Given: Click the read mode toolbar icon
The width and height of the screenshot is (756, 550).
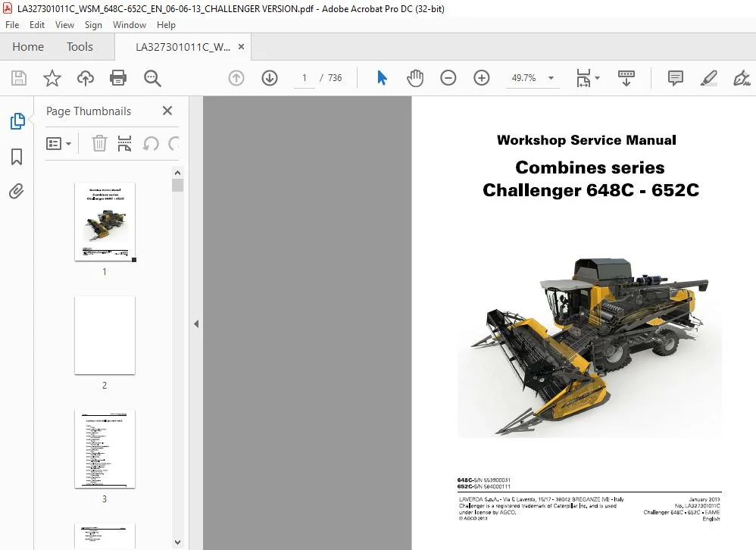Looking at the screenshot, I should coord(626,78).
